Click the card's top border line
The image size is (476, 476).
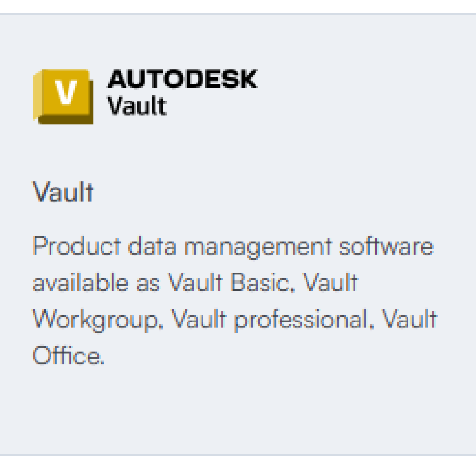pyautogui.click(x=238, y=14)
